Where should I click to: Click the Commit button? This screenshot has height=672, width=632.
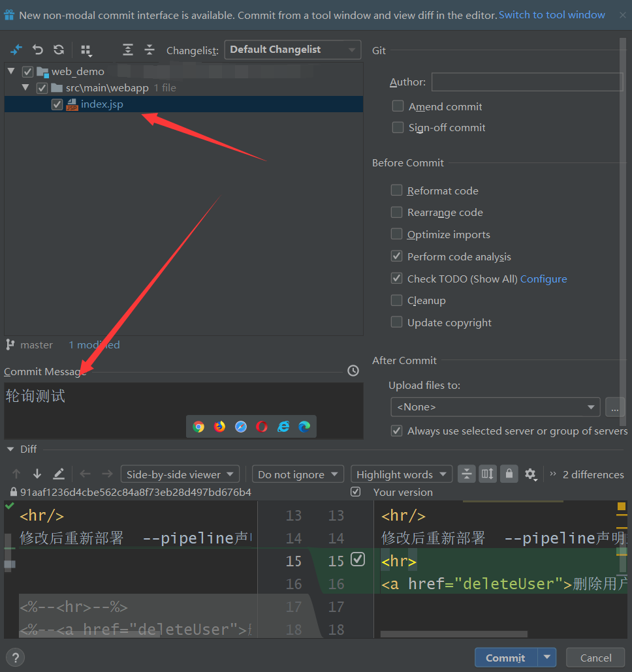pos(506,658)
